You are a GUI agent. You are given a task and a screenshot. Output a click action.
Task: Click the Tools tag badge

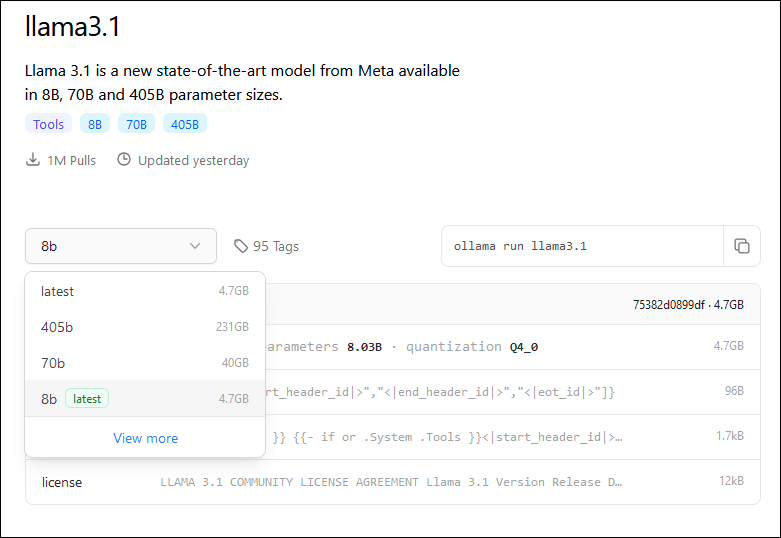(x=48, y=124)
